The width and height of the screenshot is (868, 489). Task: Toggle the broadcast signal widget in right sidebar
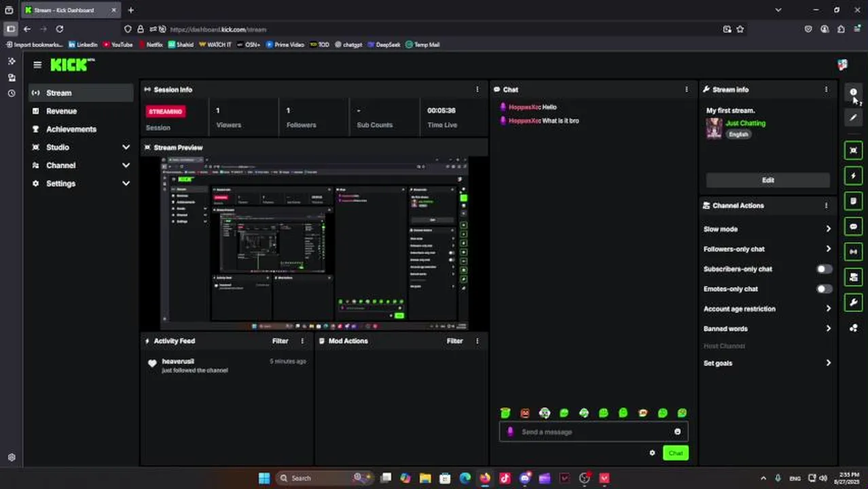(x=853, y=251)
